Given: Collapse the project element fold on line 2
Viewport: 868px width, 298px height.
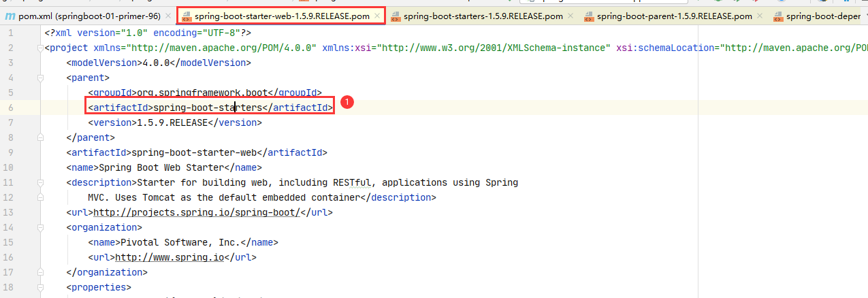Looking at the screenshot, I should tap(41, 48).
